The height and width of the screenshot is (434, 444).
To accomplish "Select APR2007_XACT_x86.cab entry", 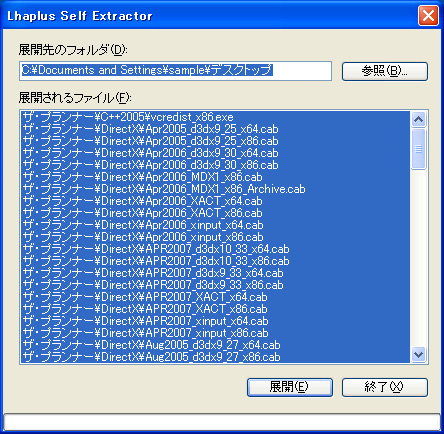I will coord(216,309).
